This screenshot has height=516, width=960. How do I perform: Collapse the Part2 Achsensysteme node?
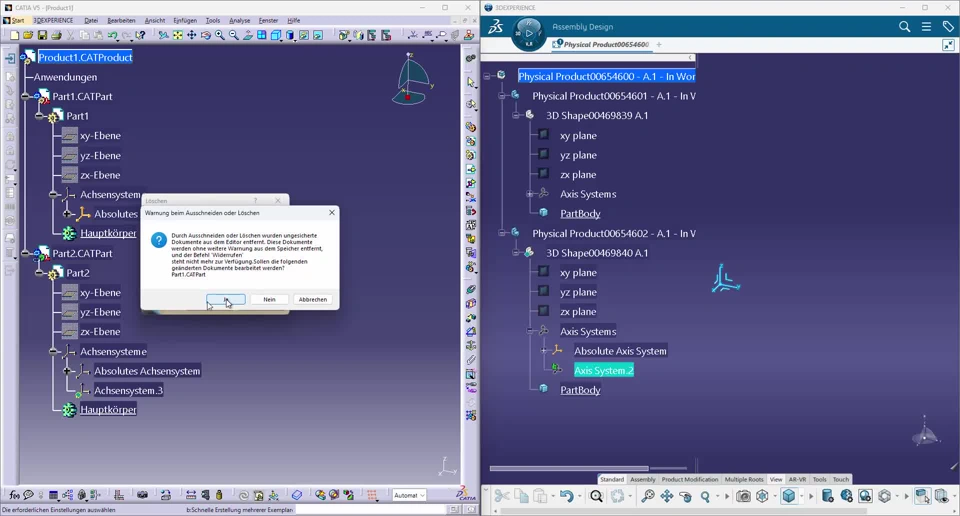pos(53,351)
